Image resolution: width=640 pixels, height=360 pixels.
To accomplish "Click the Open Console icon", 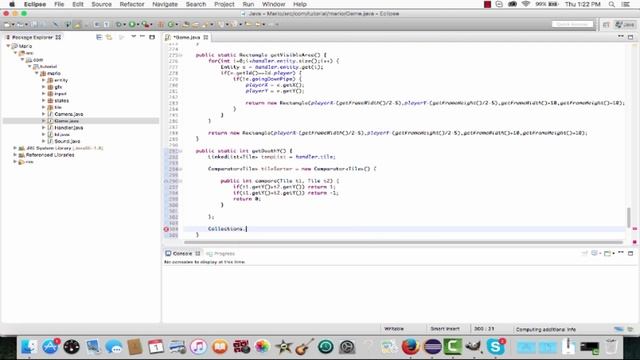I will pyautogui.click(x=608, y=253).
